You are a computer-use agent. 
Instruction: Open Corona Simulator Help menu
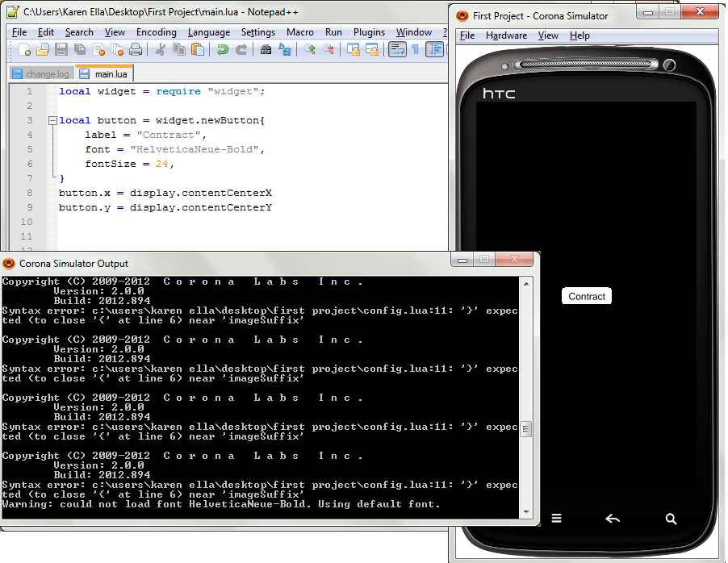coord(579,35)
